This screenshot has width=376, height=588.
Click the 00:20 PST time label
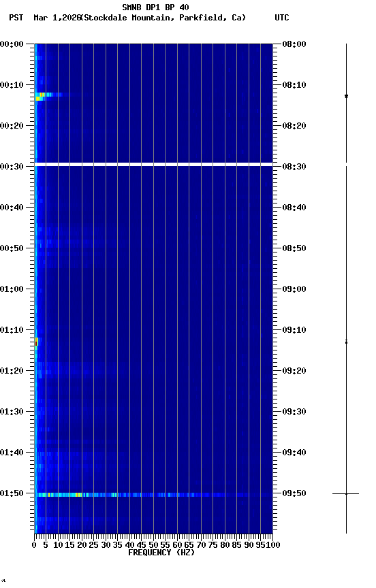[12, 126]
